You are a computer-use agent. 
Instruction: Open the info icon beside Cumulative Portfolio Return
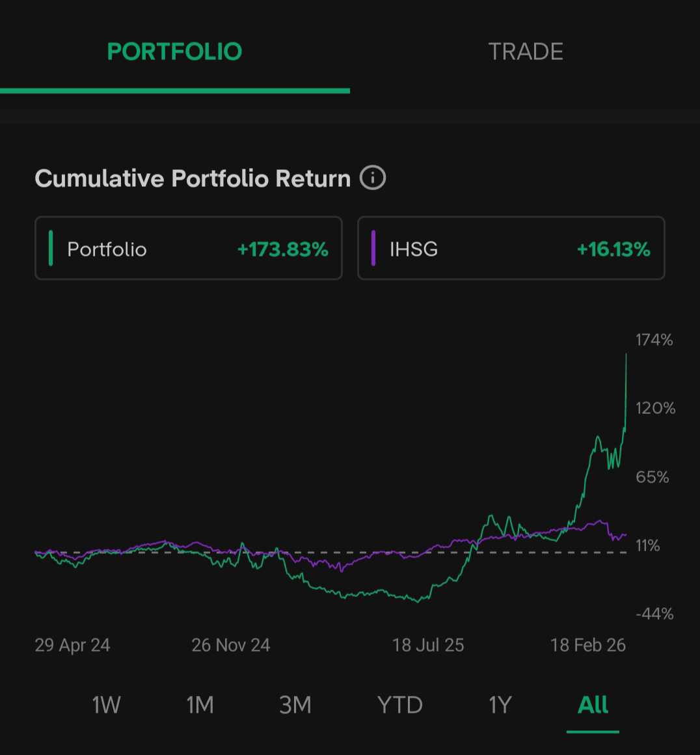(x=373, y=178)
